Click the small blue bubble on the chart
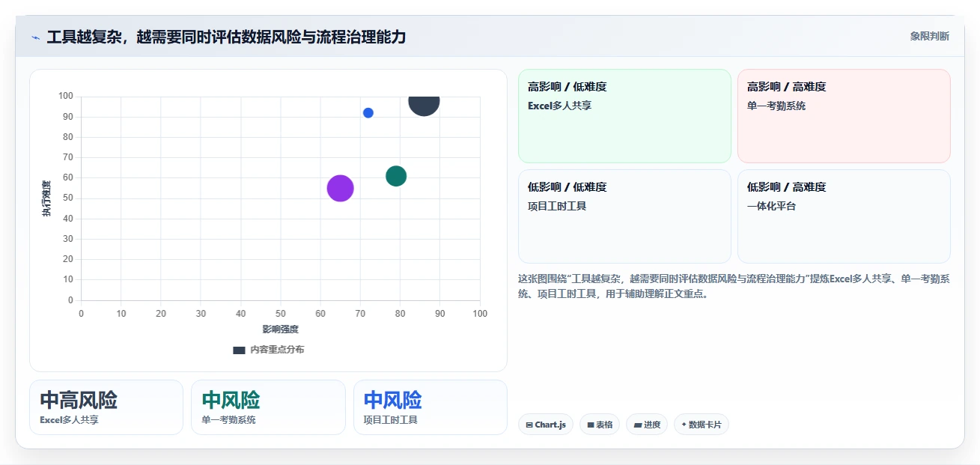The height and width of the screenshot is (465, 980). point(368,113)
